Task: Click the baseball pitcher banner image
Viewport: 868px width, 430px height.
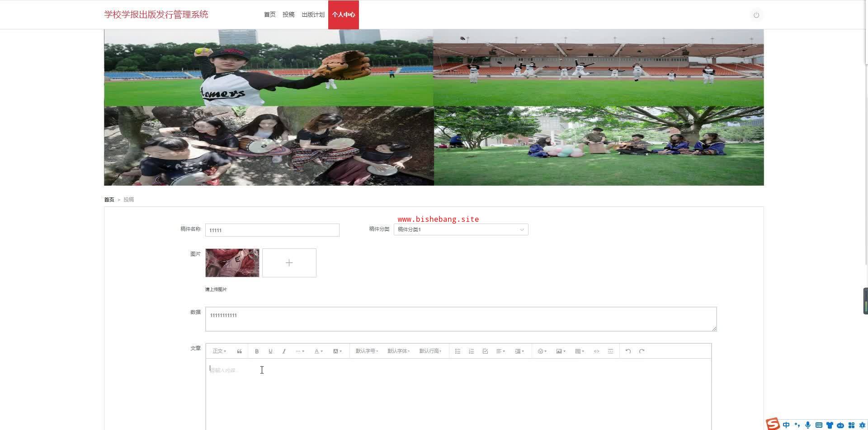Action: (x=269, y=68)
